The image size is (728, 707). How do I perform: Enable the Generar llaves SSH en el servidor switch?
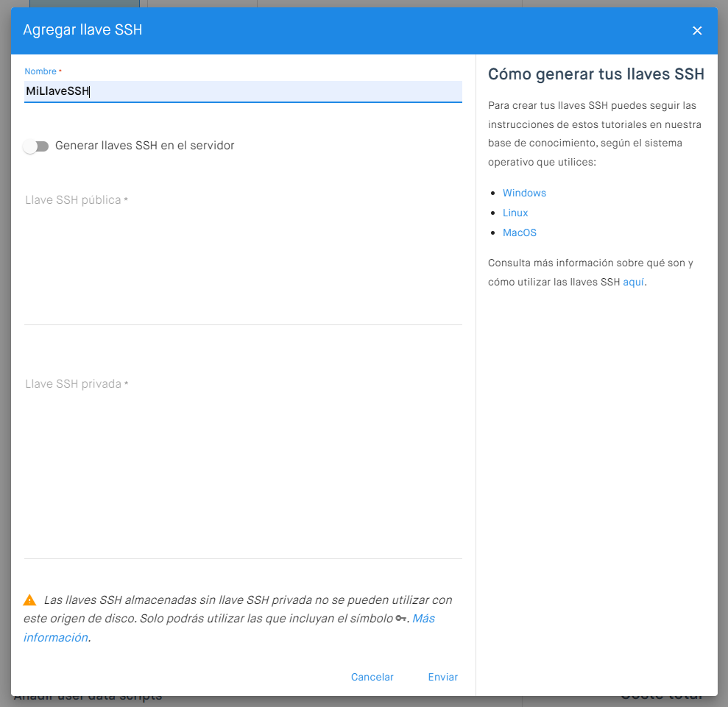point(35,146)
